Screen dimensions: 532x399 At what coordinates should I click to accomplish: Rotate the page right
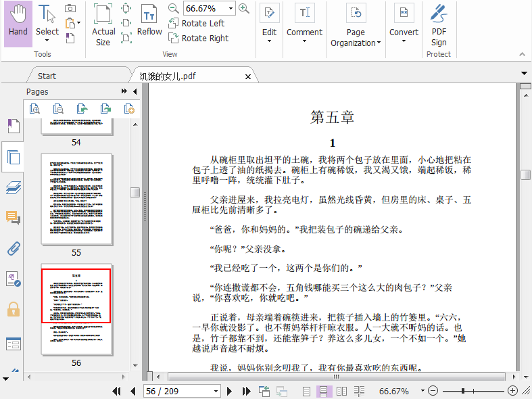pos(199,38)
